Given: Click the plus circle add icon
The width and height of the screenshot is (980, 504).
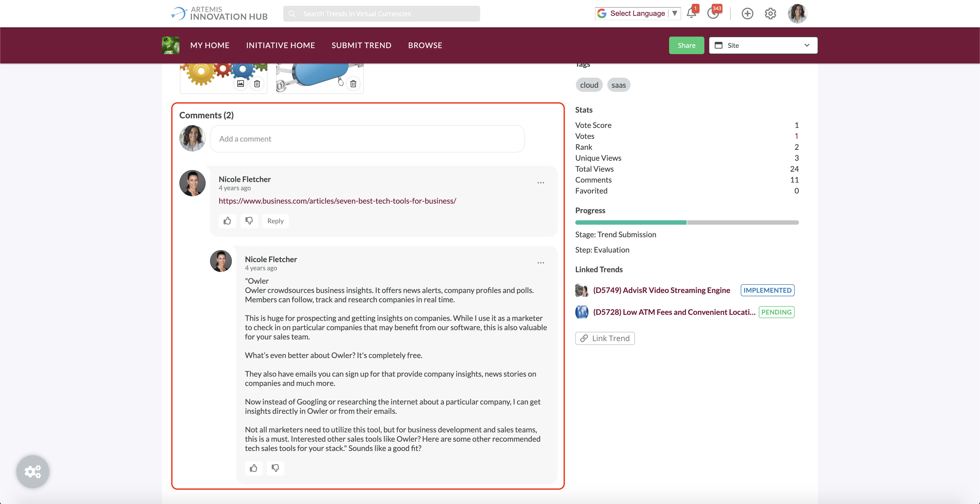Looking at the screenshot, I should click(747, 14).
